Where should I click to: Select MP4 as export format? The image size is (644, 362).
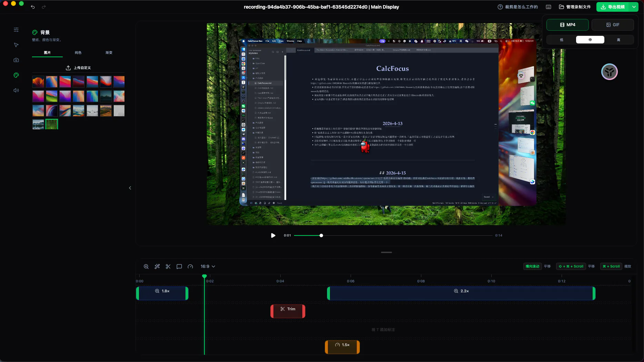567,25
